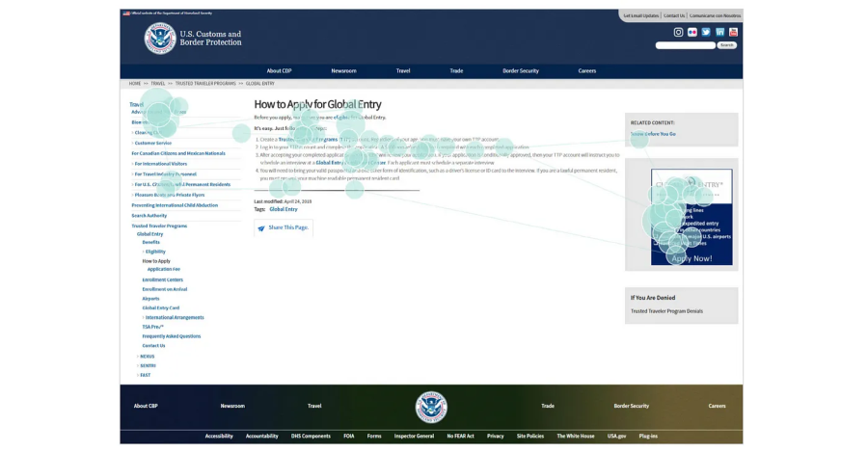Open Site Policies in the footer
This screenshot has height=452, width=868.
530,436
